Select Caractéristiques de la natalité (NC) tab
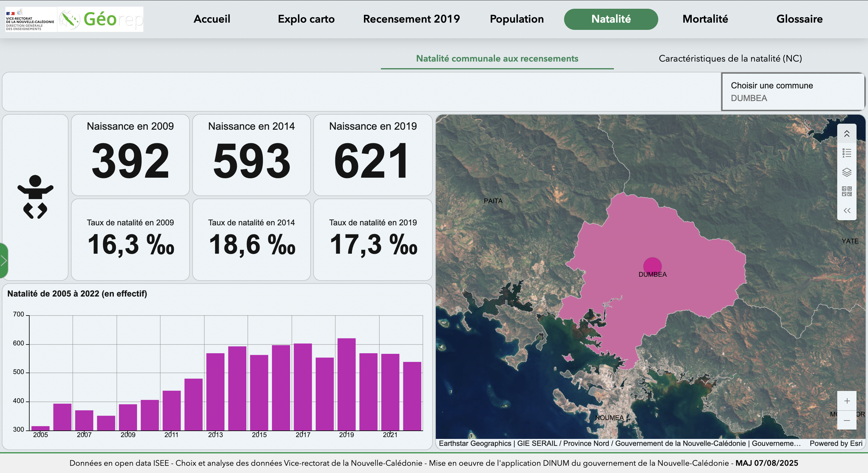 (x=730, y=59)
